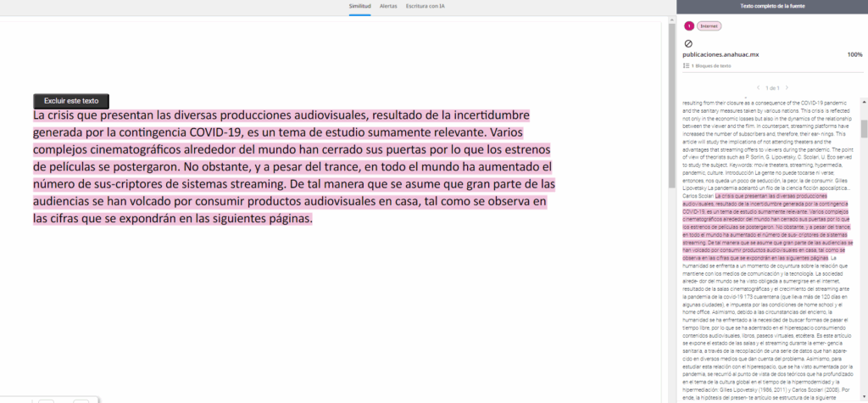Screen dimensions: 868x403
Task: Click the pink source number 1 badge
Action: coord(688,26)
